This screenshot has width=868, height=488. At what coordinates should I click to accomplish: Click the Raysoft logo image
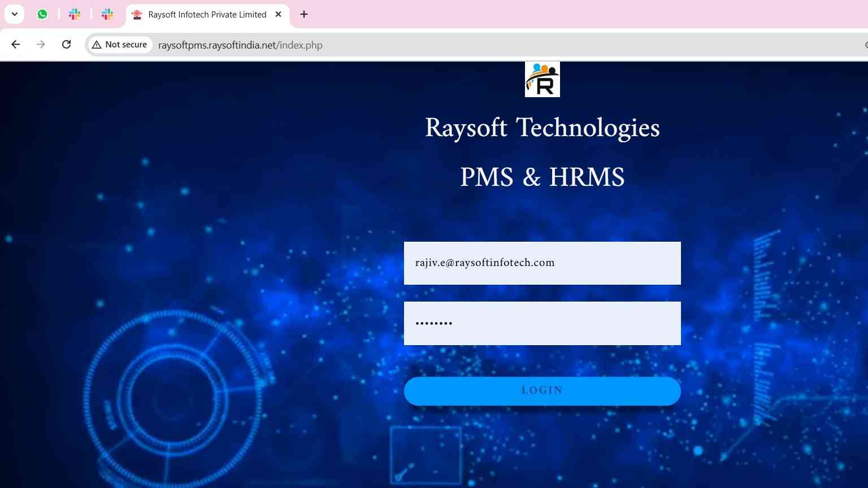542,79
